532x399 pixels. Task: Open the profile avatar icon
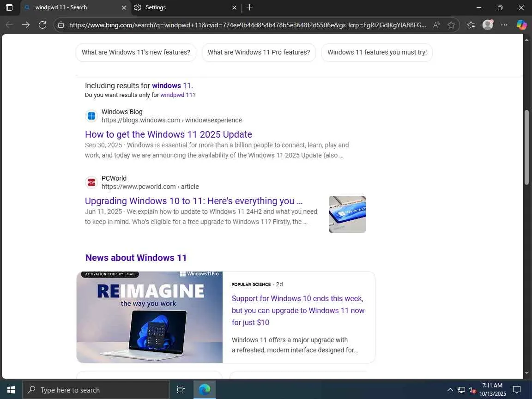click(x=488, y=25)
